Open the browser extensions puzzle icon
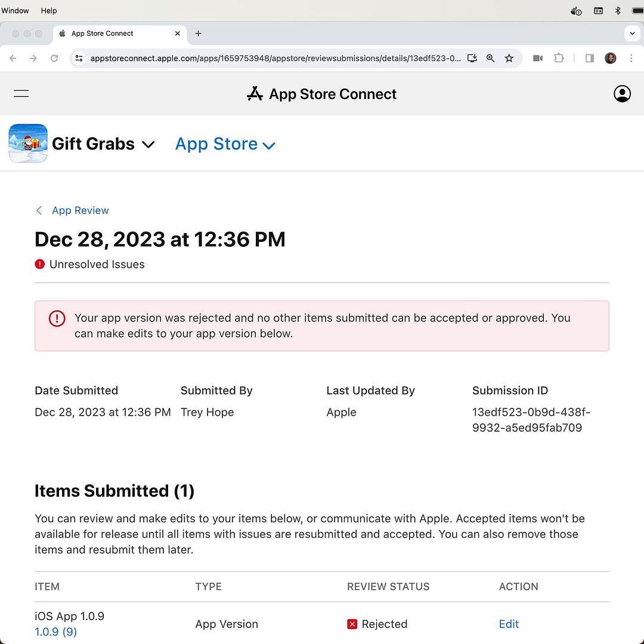The image size is (644, 644). click(559, 58)
